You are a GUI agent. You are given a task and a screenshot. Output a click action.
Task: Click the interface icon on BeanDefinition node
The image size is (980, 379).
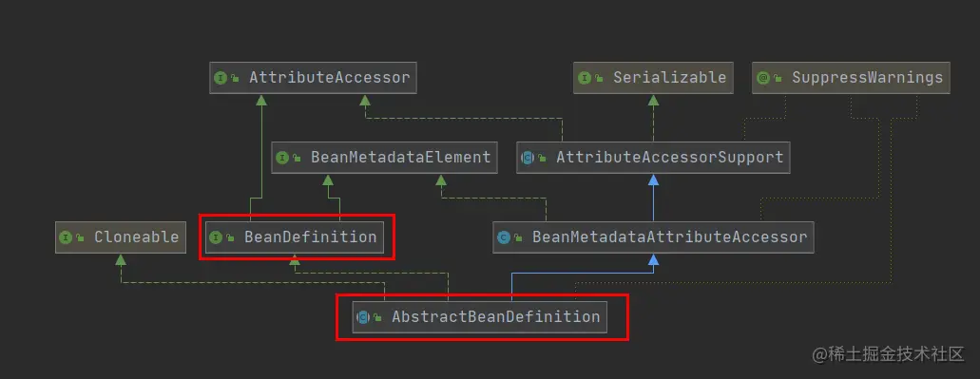click(216, 237)
